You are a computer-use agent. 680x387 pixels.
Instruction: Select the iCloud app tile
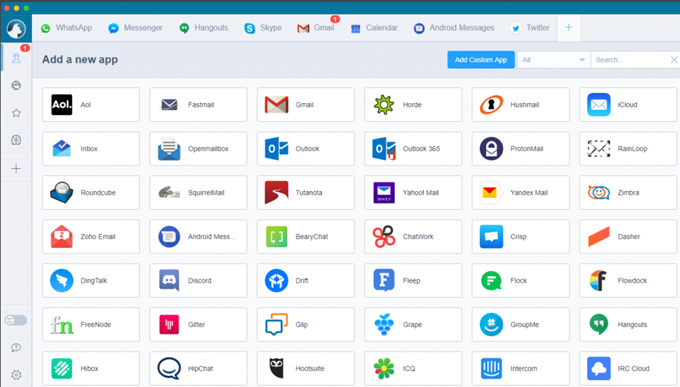tap(628, 105)
